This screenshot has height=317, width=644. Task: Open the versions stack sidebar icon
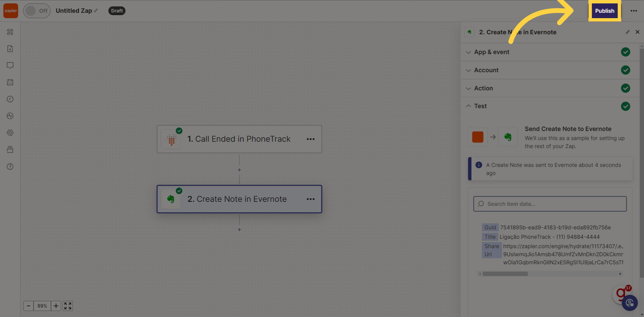[x=10, y=149]
